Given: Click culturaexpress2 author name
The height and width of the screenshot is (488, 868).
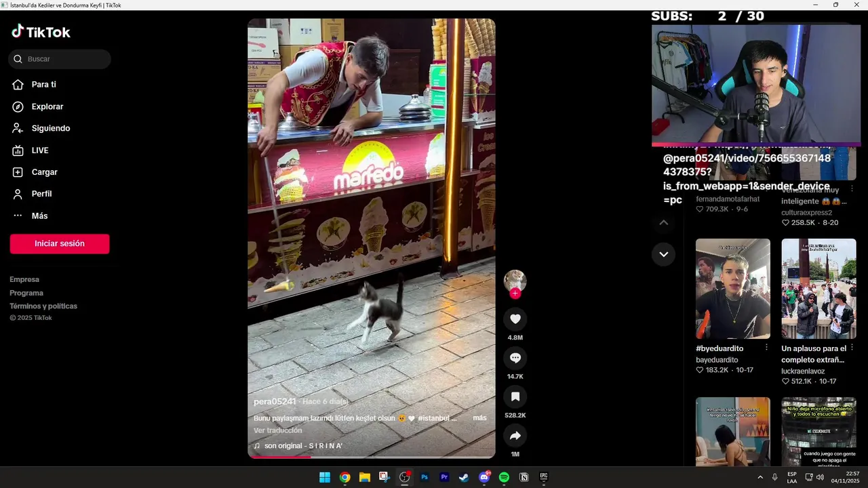Looking at the screenshot, I should point(806,213).
